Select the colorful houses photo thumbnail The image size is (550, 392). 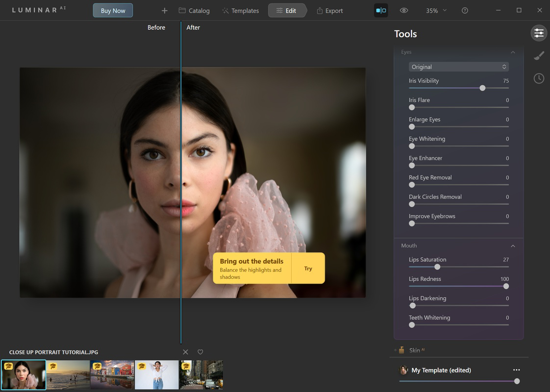tap(112, 374)
